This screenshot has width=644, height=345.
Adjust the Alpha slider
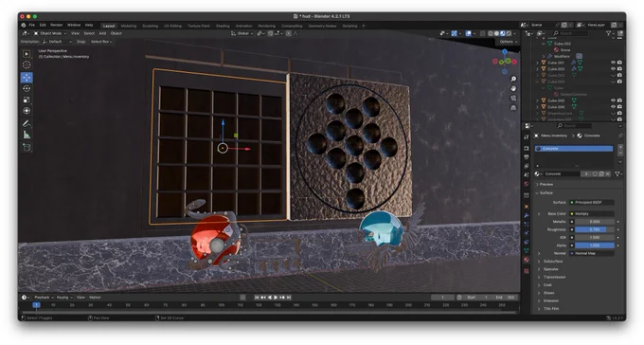pyautogui.click(x=595, y=245)
